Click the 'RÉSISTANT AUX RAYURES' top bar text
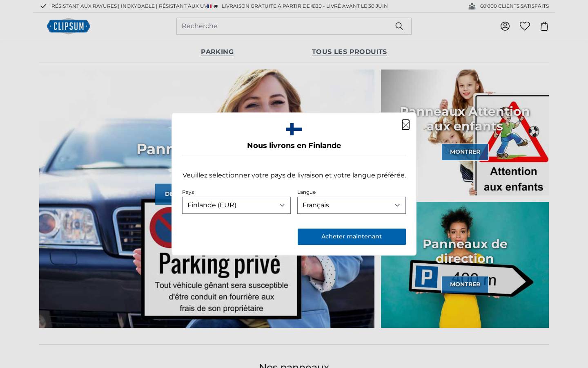The height and width of the screenshot is (368, 588). click(x=84, y=6)
